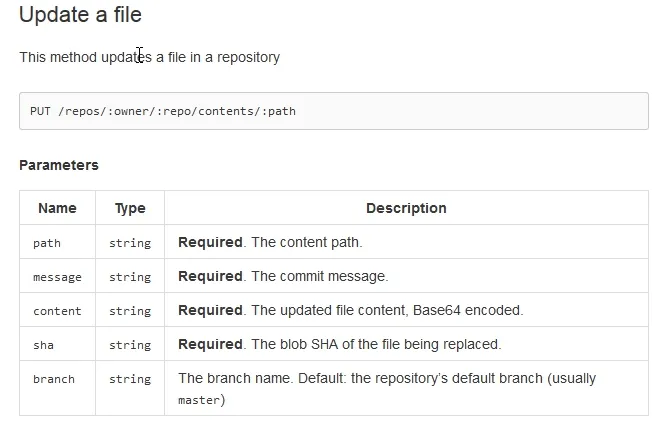Image resolution: width=657 pixels, height=425 pixels.
Task: Select the "path" parameter name cell
Action: 47,243
